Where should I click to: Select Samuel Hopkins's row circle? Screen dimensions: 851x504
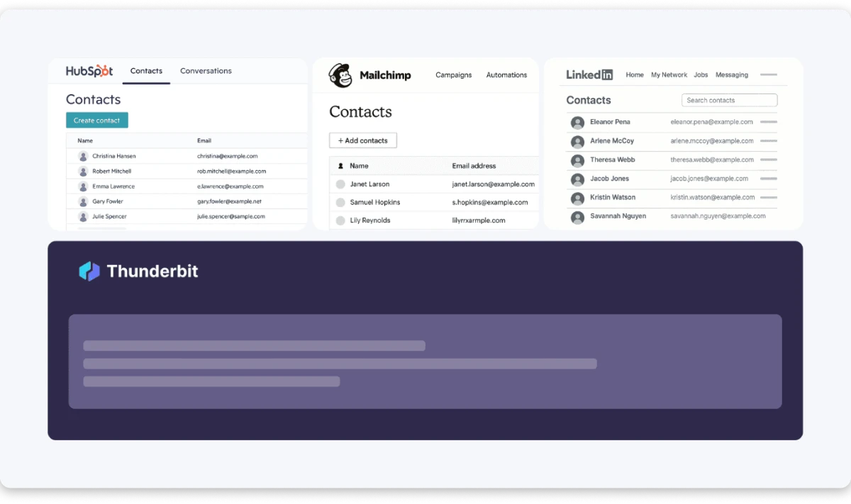tap(340, 203)
